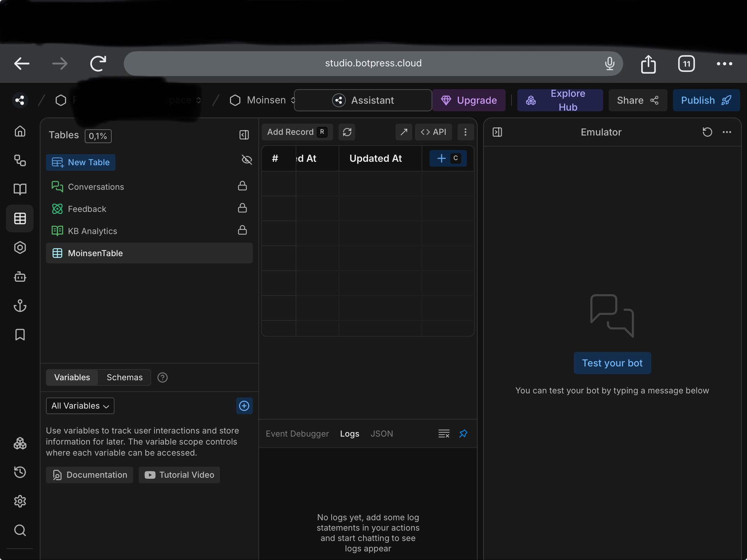Click the Botpress logo icon
Viewport: 747px width, 560px height.
click(20, 100)
